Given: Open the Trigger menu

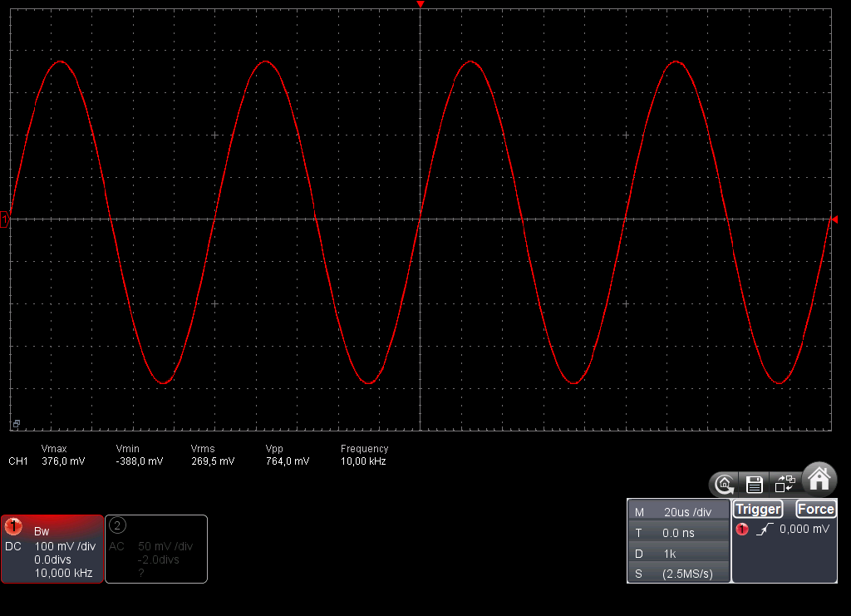Looking at the screenshot, I should (757, 509).
